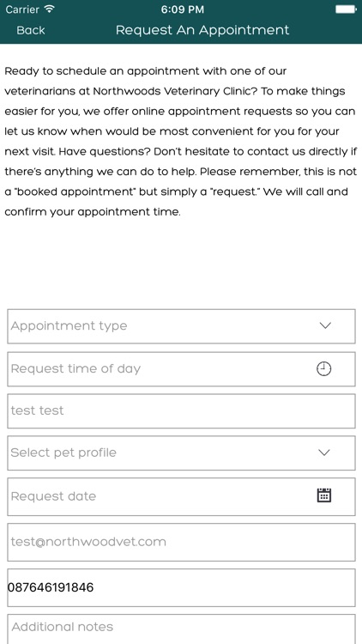The height and width of the screenshot is (644, 362).
Task: Open the Select pet profile dropdown
Action: pyautogui.click(x=181, y=453)
